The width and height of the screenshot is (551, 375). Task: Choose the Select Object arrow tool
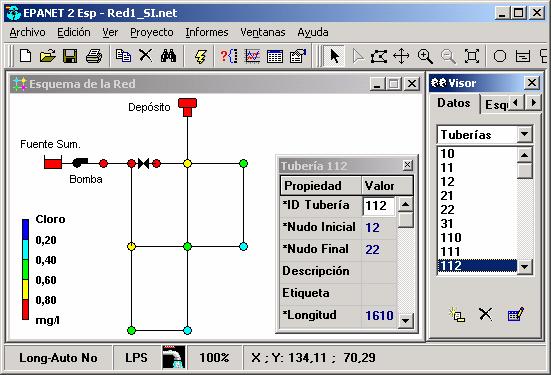click(x=334, y=56)
